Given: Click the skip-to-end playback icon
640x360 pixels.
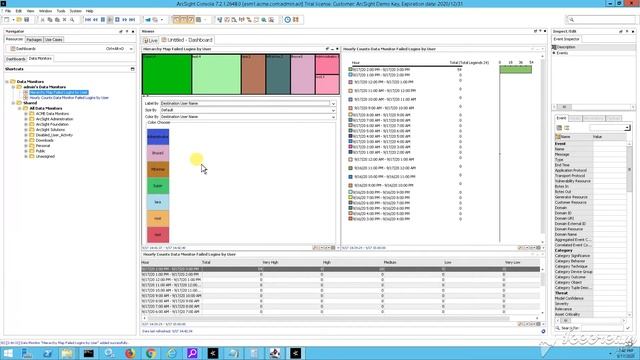Looking at the screenshot, I should coord(132,20).
